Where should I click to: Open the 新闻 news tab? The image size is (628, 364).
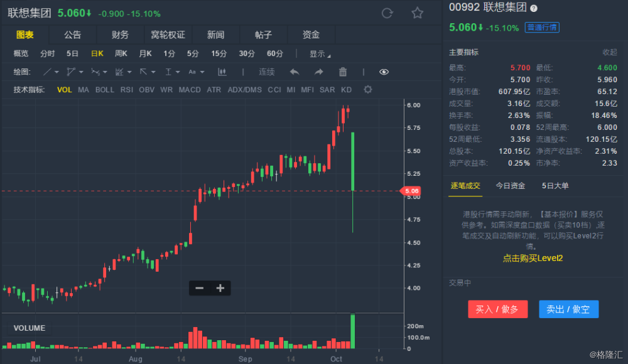(x=215, y=35)
